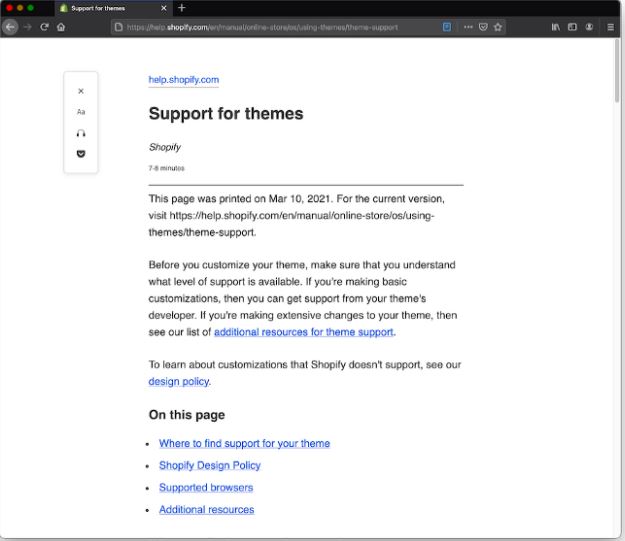Jump to Where to find support for your theme

click(244, 443)
